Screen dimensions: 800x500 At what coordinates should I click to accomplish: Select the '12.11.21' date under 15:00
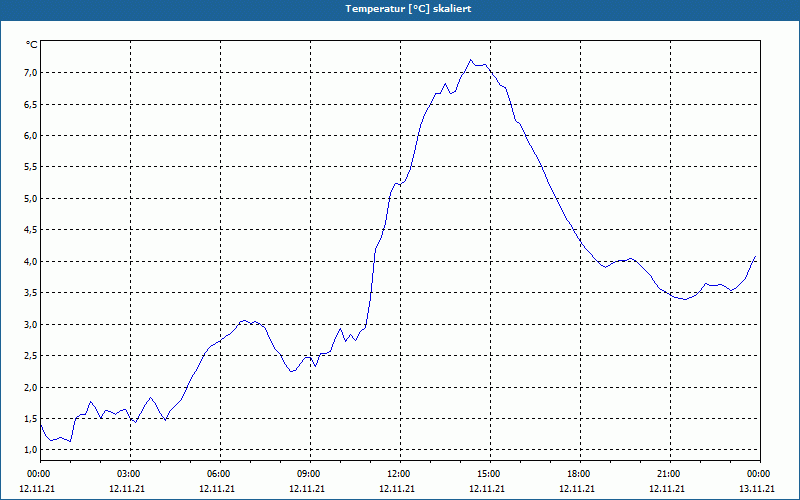(x=487, y=488)
